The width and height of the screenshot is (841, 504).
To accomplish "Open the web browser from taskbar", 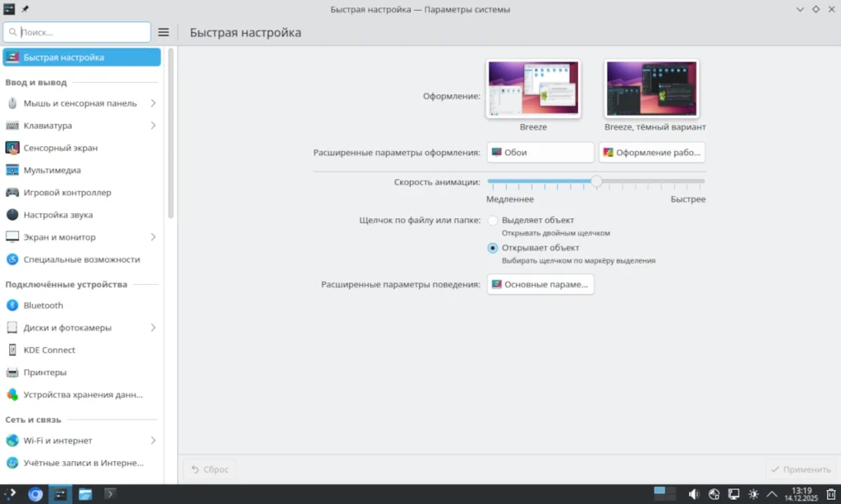I will tap(35, 494).
